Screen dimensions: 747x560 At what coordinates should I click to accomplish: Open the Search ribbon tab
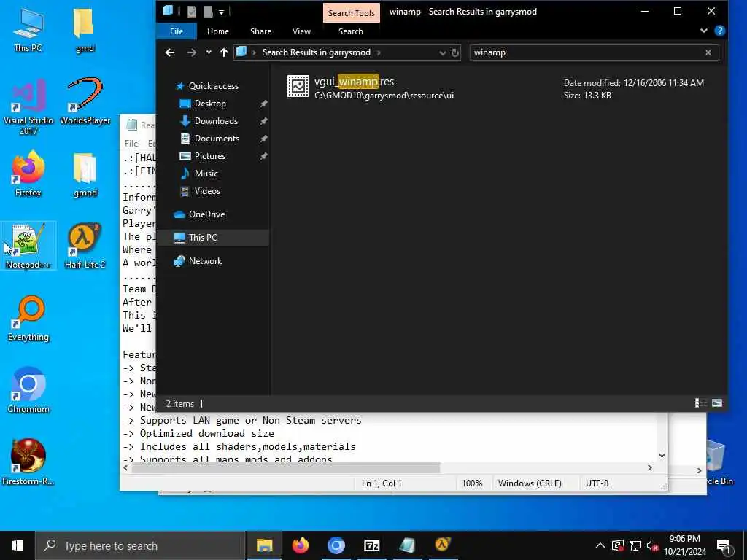[x=351, y=31]
